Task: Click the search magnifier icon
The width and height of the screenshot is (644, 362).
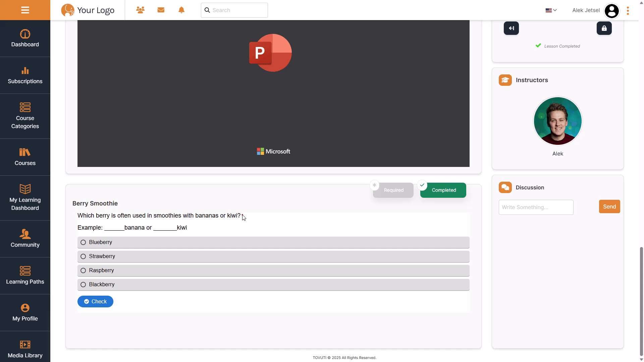Action: pos(207,10)
